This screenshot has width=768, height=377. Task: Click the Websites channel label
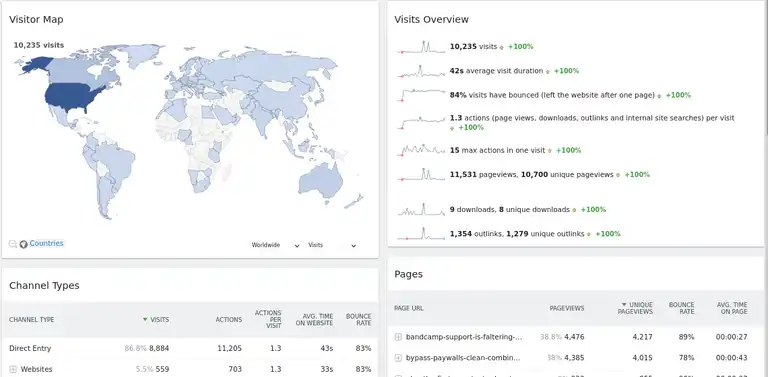pos(36,369)
